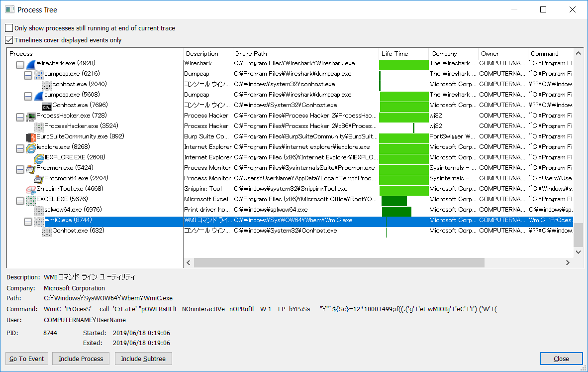
Task: Click the Print driver ho... description cell
Action: pyautogui.click(x=207, y=210)
